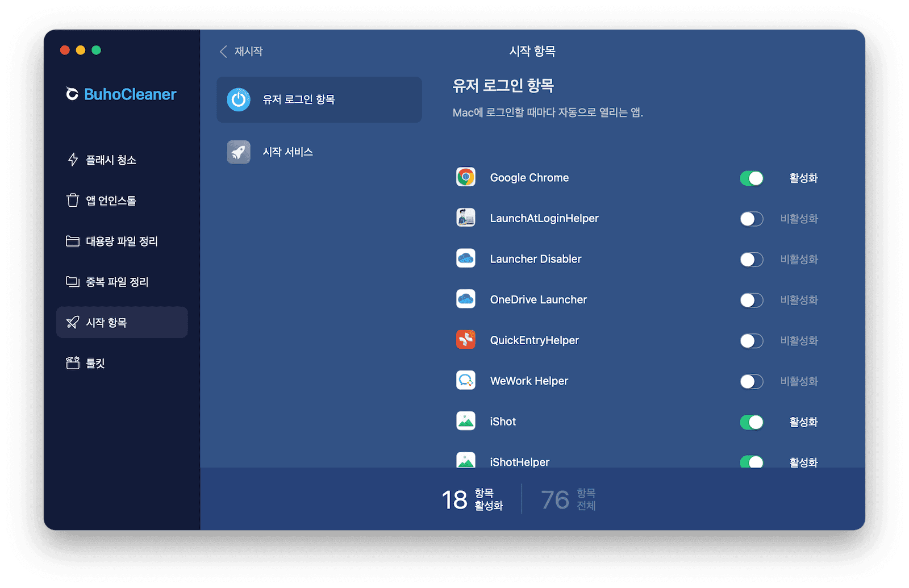Open the 플래시 청소 section
This screenshot has height=588, width=909.
pyautogui.click(x=122, y=160)
